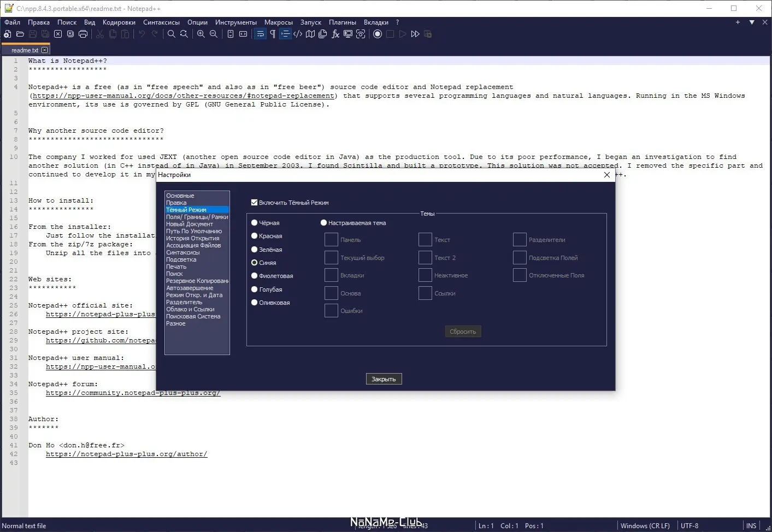Open the Файл menu
The height and width of the screenshot is (532, 772).
12,22
